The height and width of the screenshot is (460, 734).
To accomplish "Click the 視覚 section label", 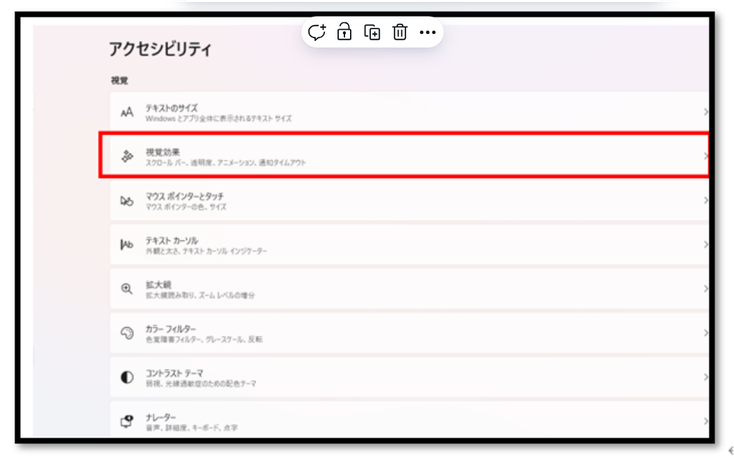I will pyautogui.click(x=119, y=80).
